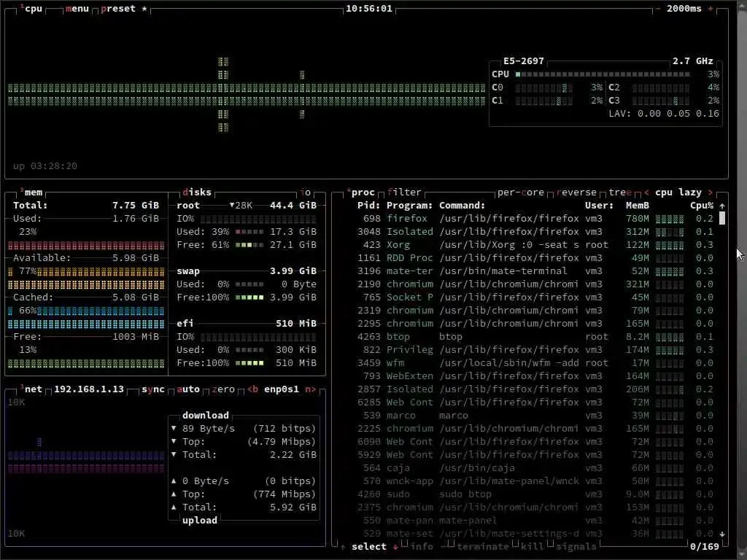
Task: Enable process tree view
Action: pyautogui.click(x=620, y=192)
